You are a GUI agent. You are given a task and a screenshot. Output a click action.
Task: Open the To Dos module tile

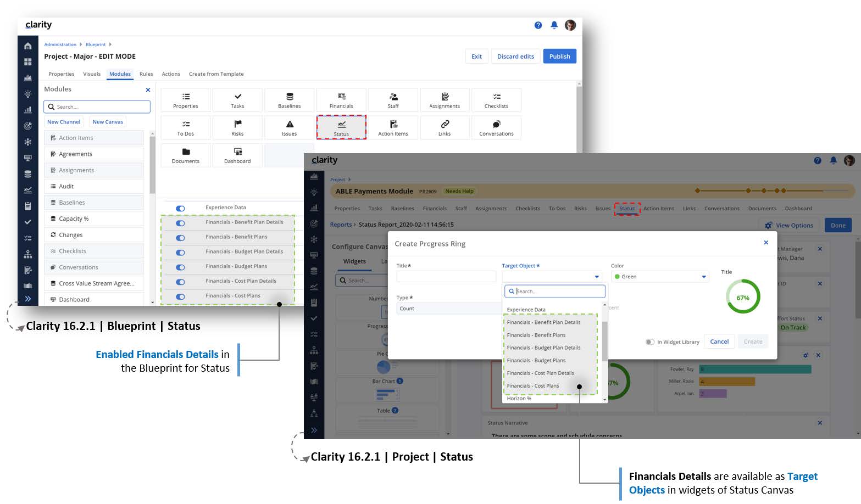(185, 127)
